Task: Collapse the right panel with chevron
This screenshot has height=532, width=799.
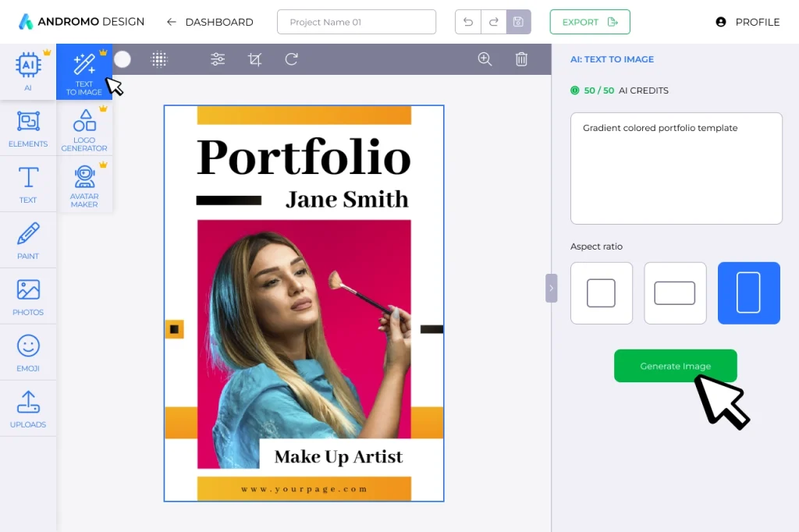Action: point(551,288)
